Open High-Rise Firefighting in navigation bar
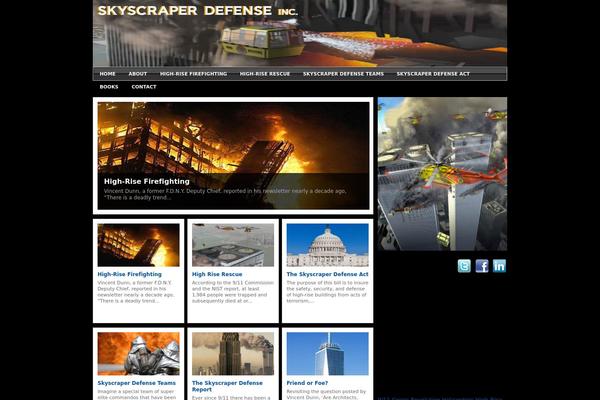The height and width of the screenshot is (400, 600). (x=194, y=74)
